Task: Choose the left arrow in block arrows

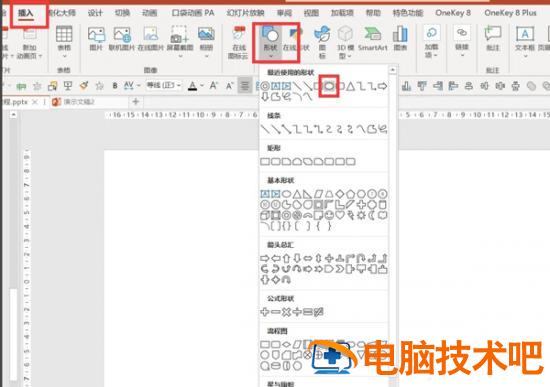Action: tap(276, 259)
